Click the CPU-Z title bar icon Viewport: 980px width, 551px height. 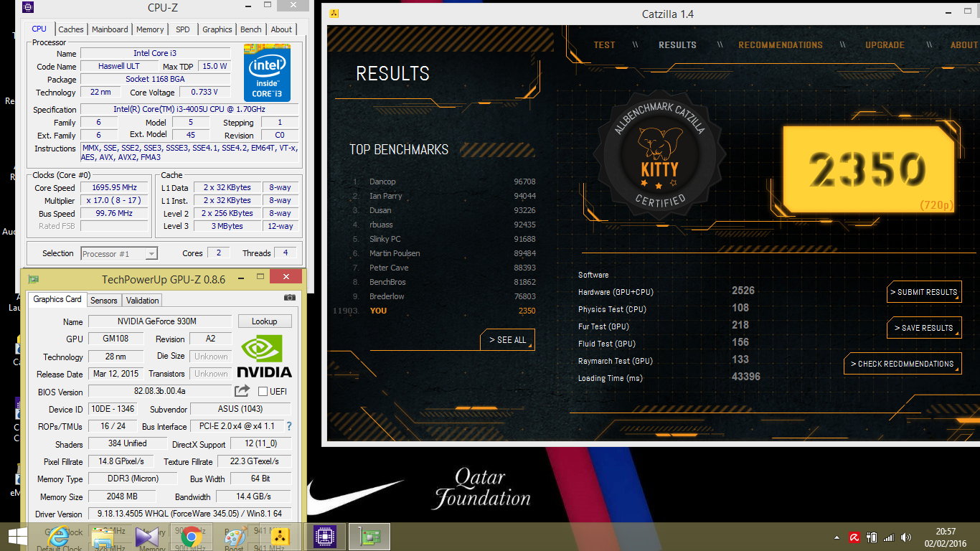click(27, 8)
